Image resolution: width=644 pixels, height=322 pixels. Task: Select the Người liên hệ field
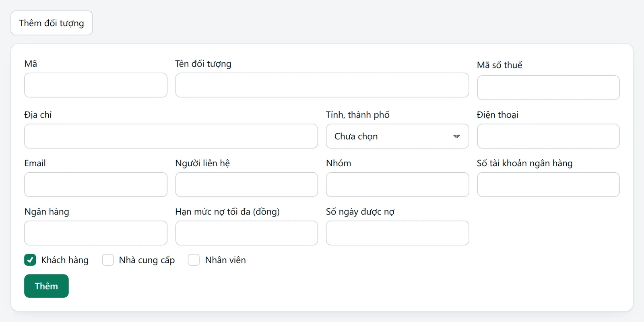[x=247, y=184]
